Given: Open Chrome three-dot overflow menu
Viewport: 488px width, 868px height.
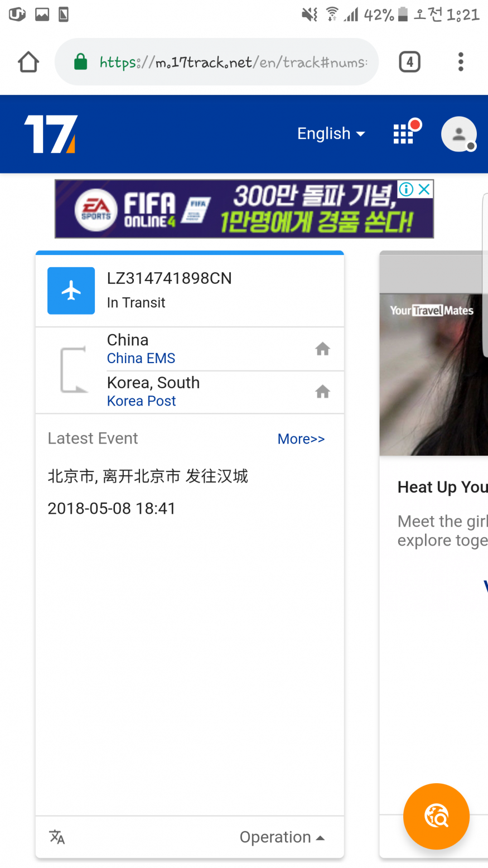Looking at the screenshot, I should [461, 62].
